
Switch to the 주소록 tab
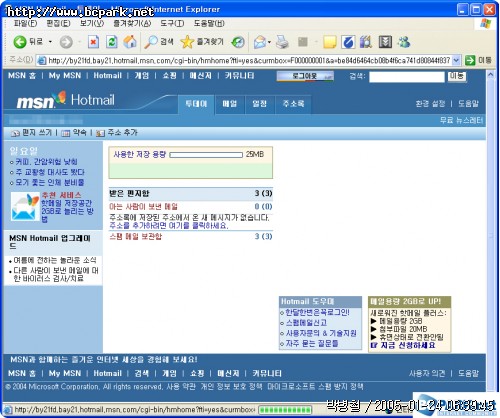[x=293, y=104]
